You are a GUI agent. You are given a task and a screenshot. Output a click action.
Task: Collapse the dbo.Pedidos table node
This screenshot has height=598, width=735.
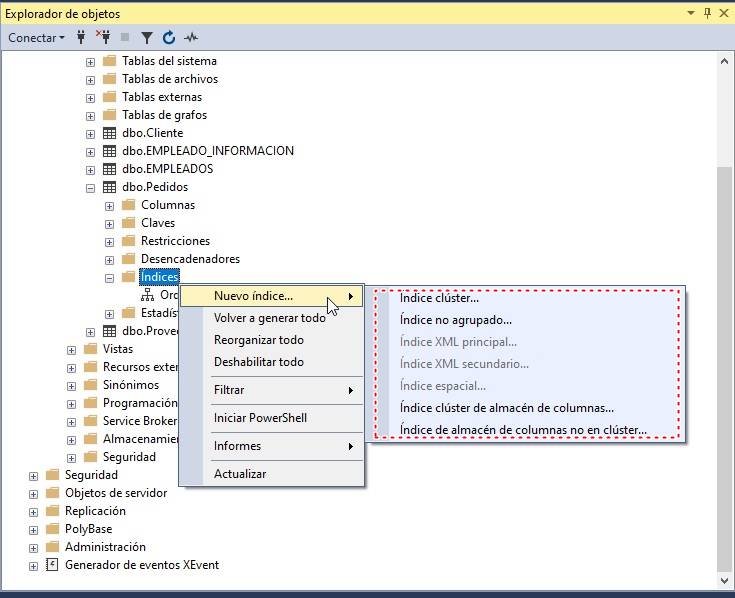(90, 188)
